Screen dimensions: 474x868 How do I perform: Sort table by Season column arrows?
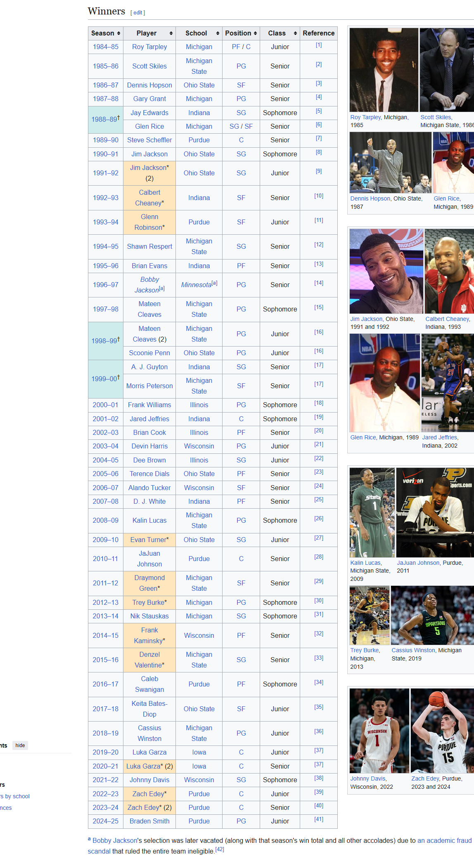click(x=118, y=33)
